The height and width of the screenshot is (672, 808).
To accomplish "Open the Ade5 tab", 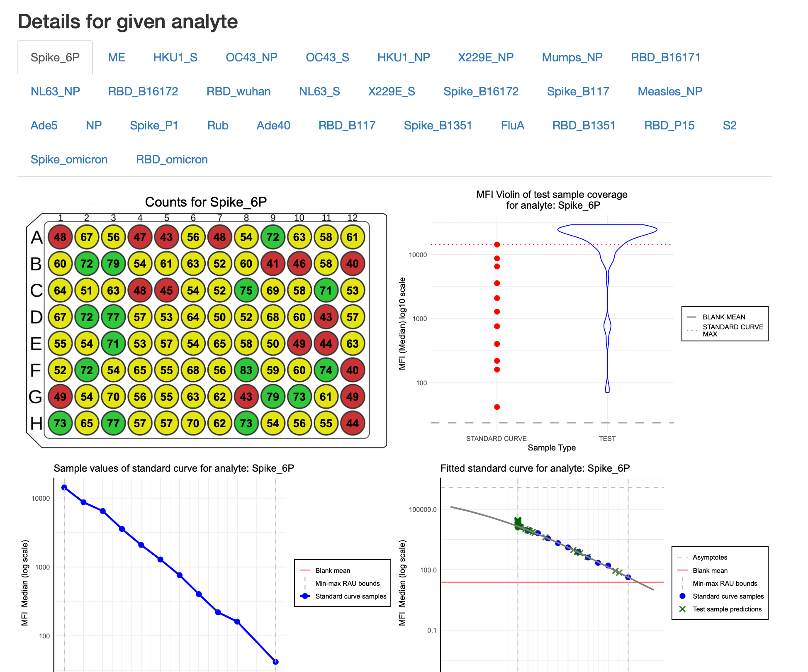I will click(x=44, y=125).
